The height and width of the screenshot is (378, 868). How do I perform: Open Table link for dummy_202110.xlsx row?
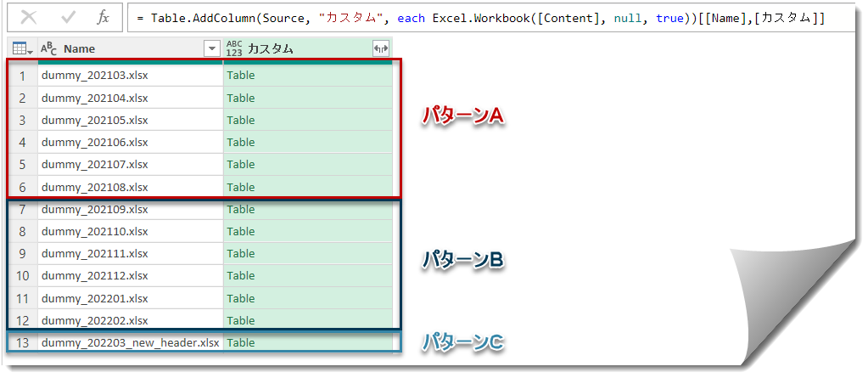click(241, 232)
